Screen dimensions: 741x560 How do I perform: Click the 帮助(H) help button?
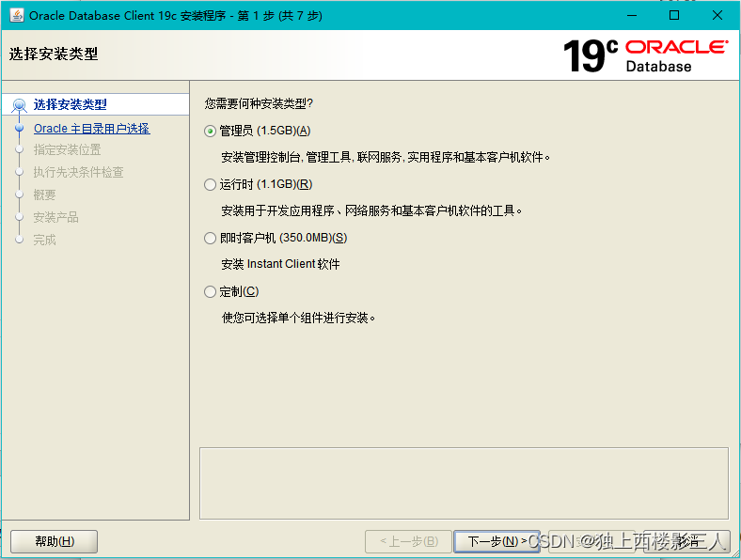pos(55,541)
